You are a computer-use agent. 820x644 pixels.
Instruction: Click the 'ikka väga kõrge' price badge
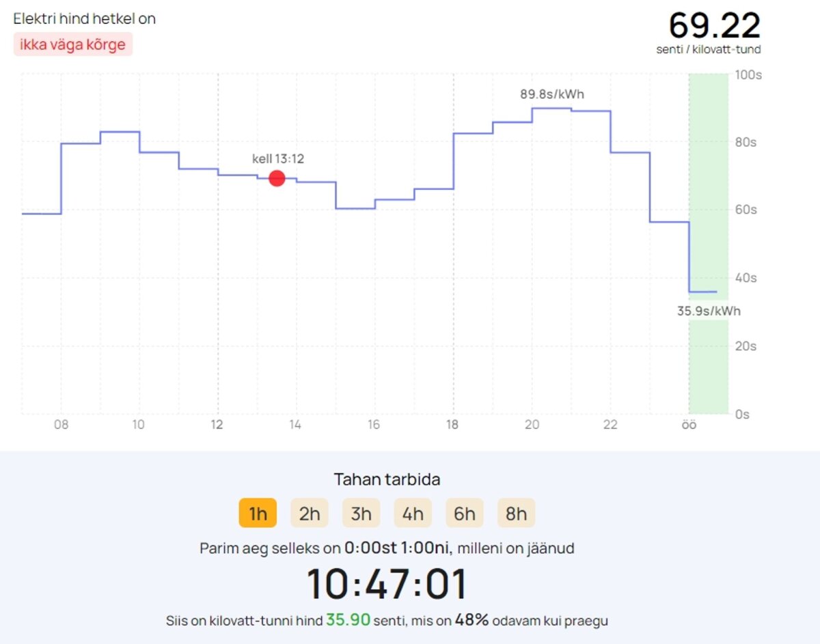click(x=73, y=45)
